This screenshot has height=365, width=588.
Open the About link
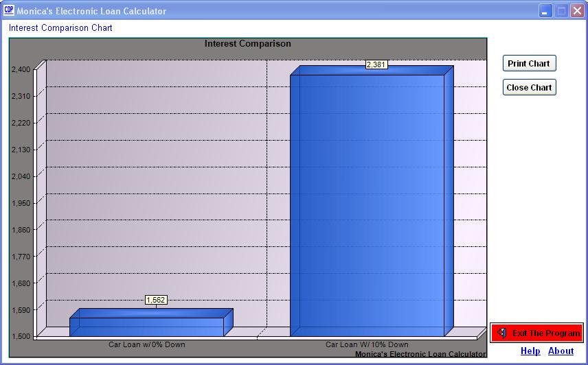561,351
